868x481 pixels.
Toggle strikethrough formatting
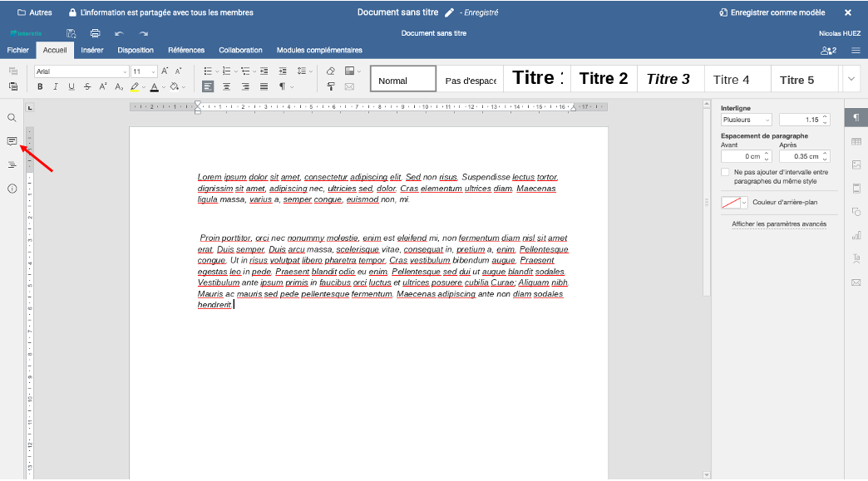point(87,86)
